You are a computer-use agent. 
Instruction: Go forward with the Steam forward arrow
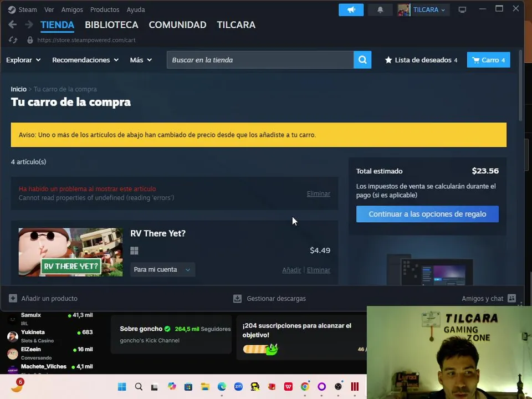click(29, 24)
